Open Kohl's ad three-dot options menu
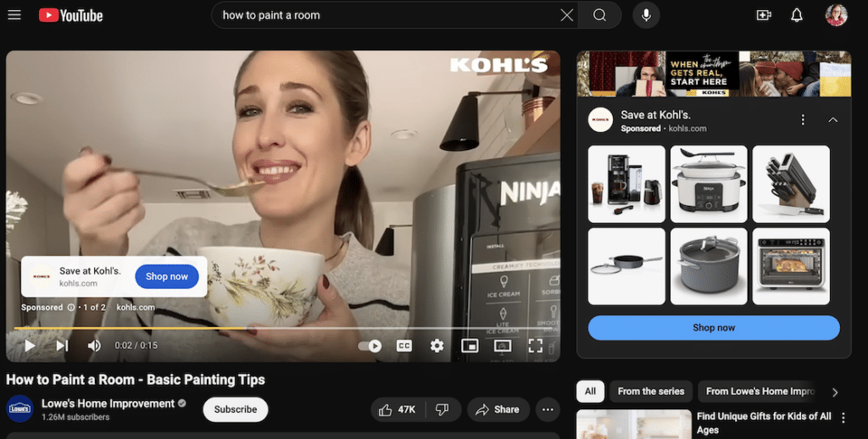 click(803, 120)
